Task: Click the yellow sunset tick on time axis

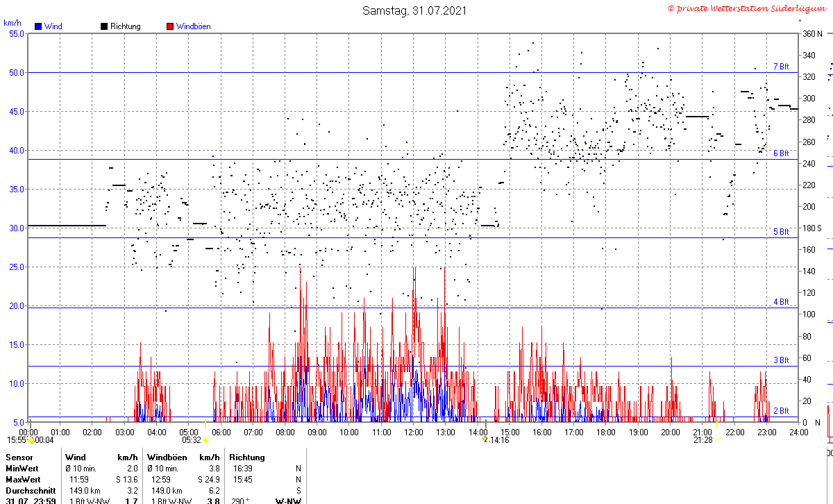Action: 716,423
